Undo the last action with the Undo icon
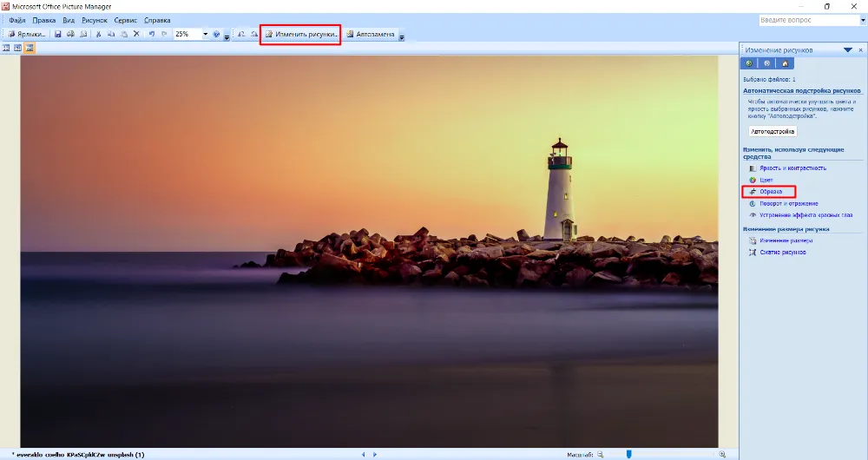This screenshot has width=868, height=460. coord(151,34)
